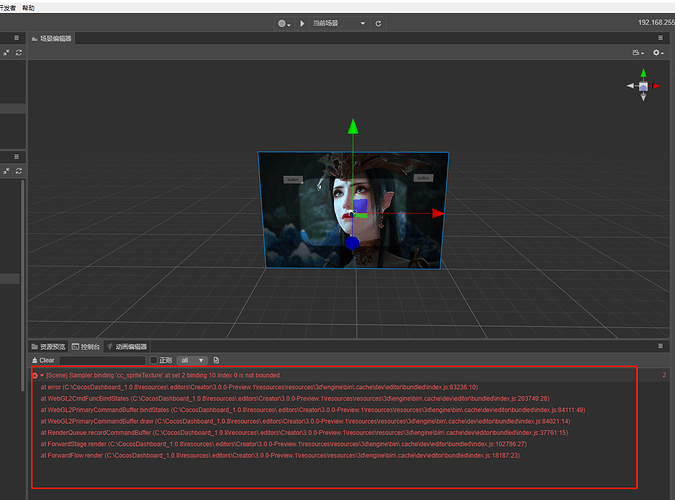Image resolution: width=675 pixels, height=500 pixels.
Task: Focus the console filter input field
Action: (102, 360)
